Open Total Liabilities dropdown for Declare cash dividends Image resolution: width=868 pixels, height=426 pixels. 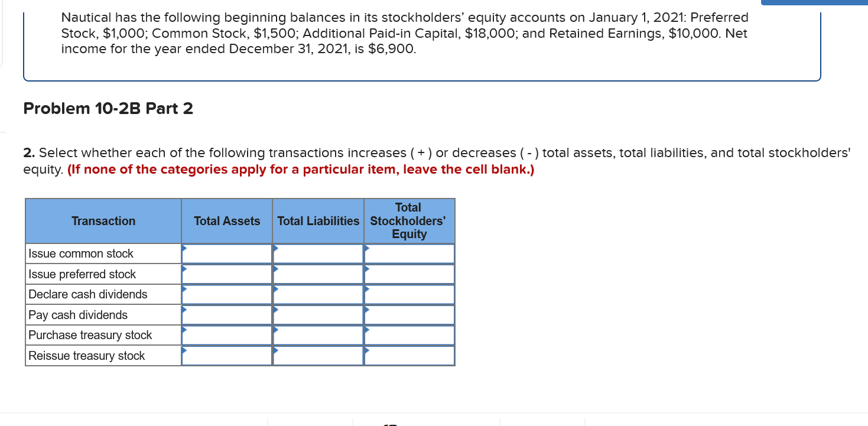[317, 294]
